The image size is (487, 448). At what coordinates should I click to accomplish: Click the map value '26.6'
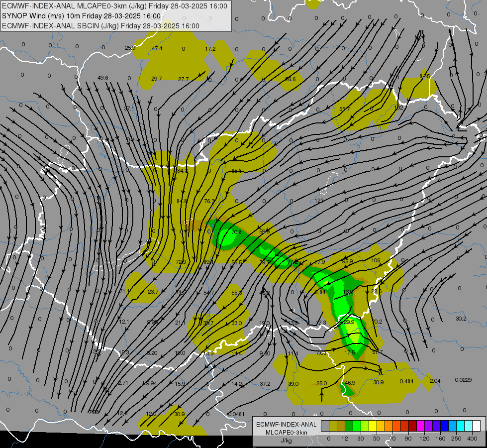coord(291,79)
